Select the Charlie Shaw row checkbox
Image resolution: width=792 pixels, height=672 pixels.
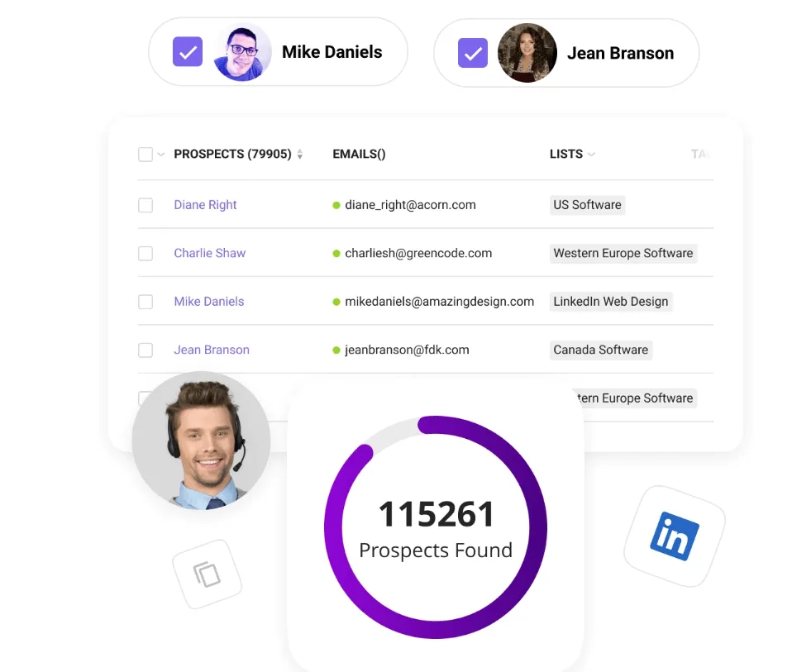pos(146,253)
